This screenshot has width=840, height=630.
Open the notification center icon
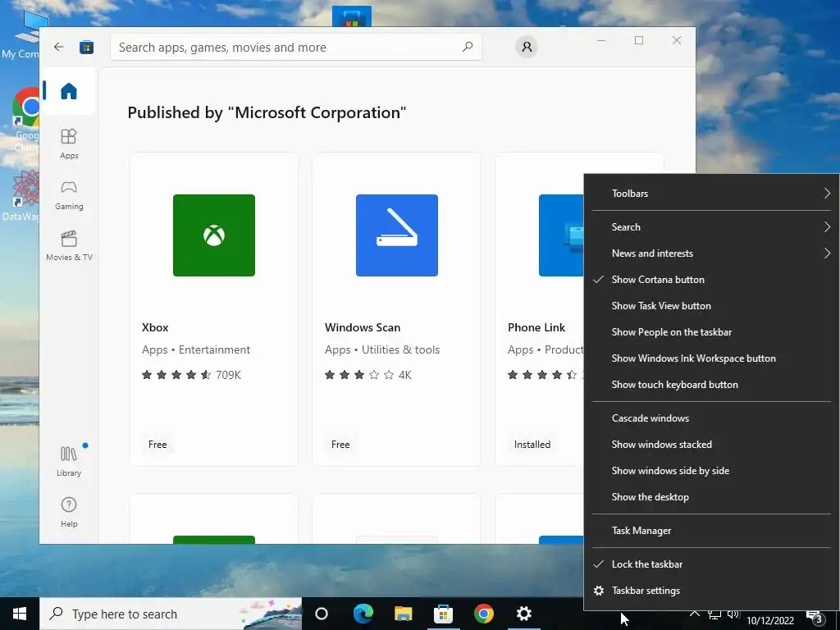(x=815, y=617)
